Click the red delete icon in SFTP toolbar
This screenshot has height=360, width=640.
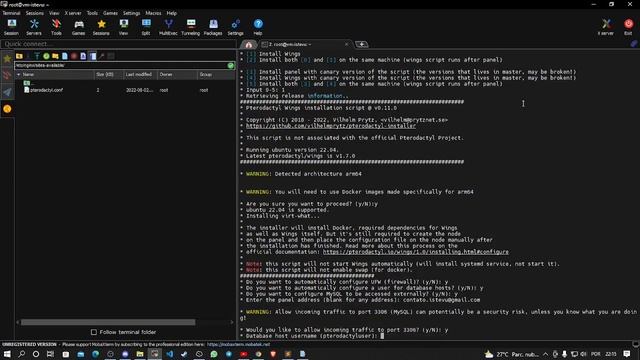[x=74, y=56]
